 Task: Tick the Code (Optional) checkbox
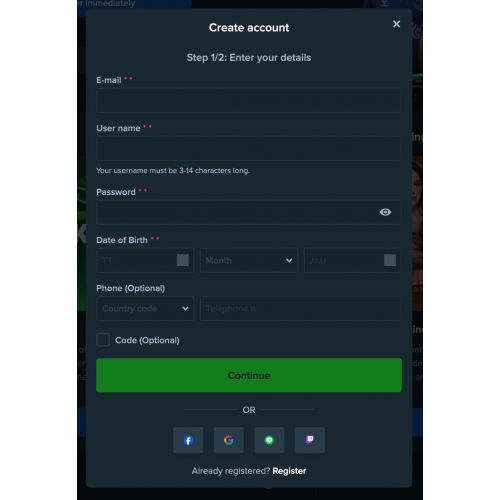[103, 340]
